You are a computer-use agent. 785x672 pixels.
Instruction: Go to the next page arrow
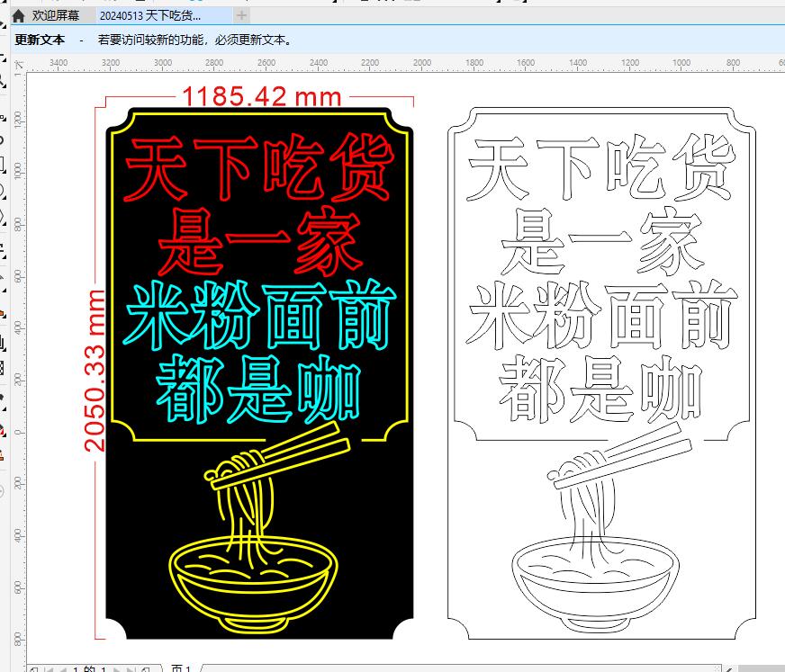pos(119,668)
